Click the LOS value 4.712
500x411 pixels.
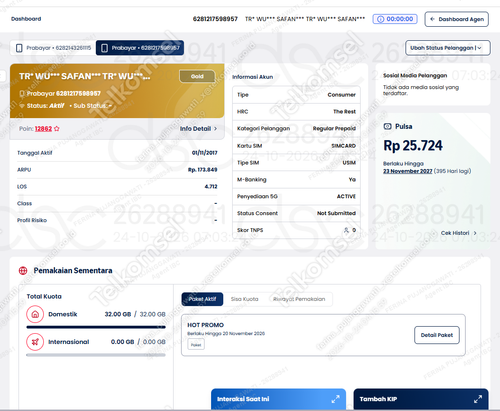[211, 186]
